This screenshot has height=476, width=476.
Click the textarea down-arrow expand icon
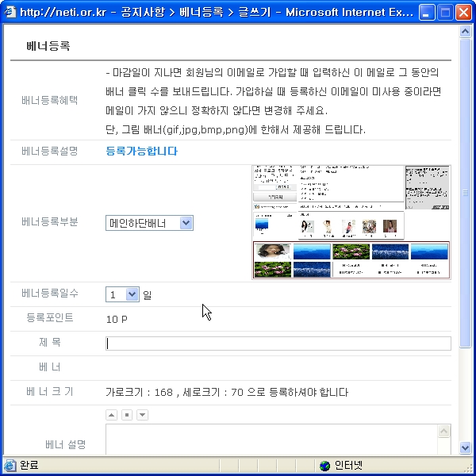142,415
